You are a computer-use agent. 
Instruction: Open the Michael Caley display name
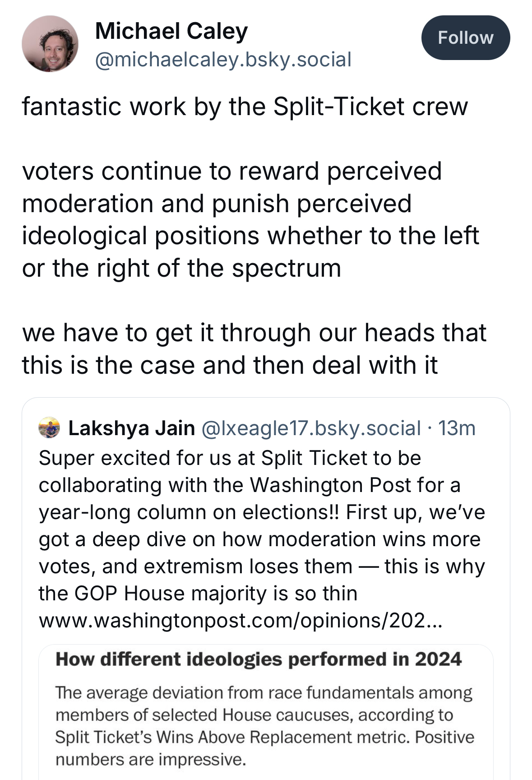[171, 31]
